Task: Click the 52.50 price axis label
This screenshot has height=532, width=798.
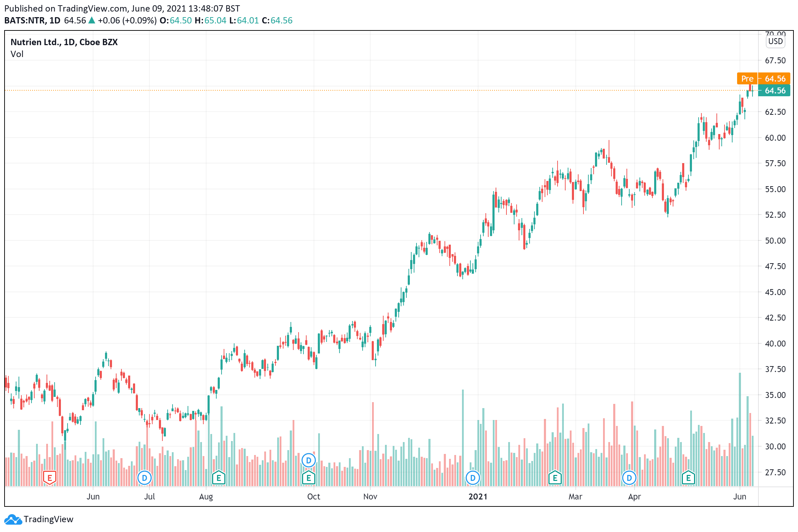Action: click(x=775, y=215)
